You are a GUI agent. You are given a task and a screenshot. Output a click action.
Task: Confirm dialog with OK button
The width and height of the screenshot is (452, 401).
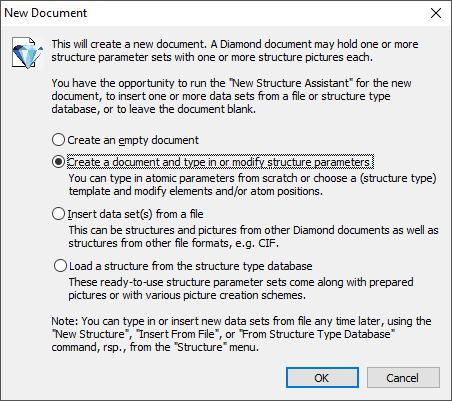pyautogui.click(x=322, y=378)
